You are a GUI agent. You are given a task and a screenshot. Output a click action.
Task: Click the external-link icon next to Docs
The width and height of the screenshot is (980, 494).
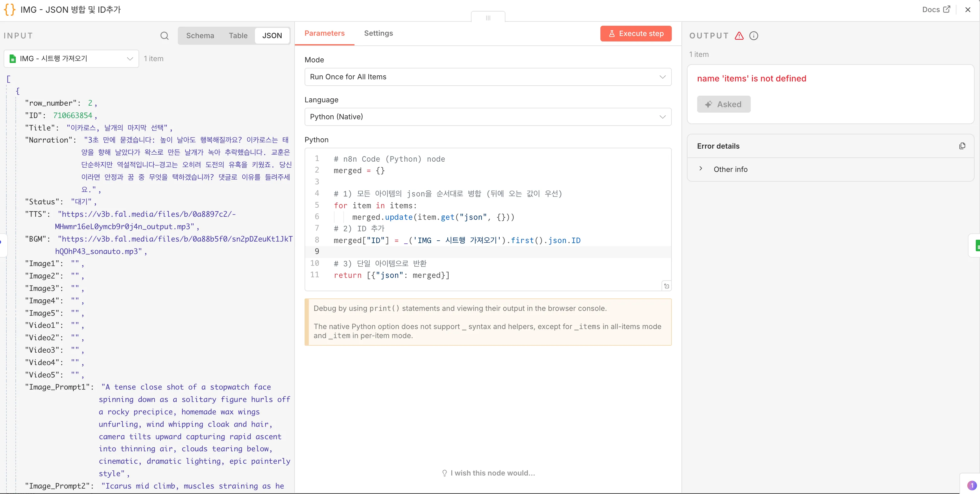[948, 9]
